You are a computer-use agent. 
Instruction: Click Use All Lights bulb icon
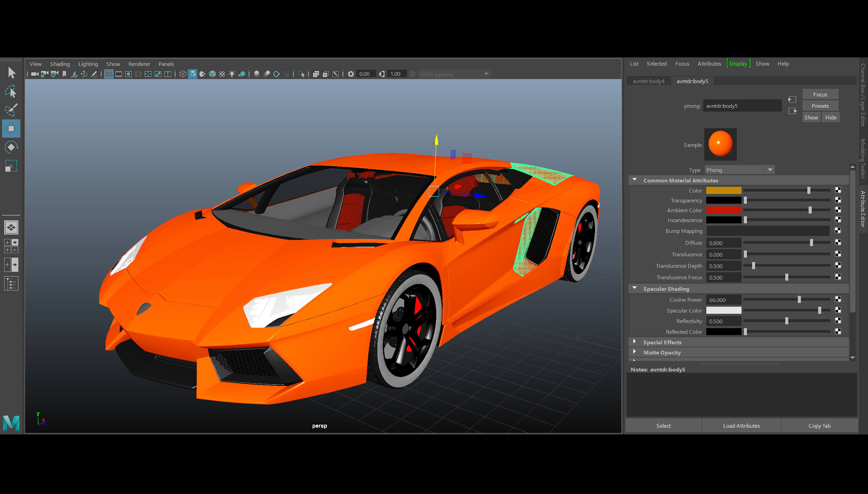[232, 74]
